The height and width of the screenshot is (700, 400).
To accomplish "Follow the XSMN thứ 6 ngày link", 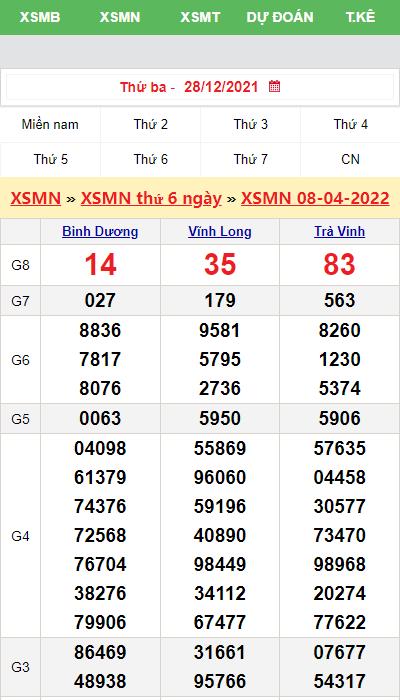I will (151, 198).
